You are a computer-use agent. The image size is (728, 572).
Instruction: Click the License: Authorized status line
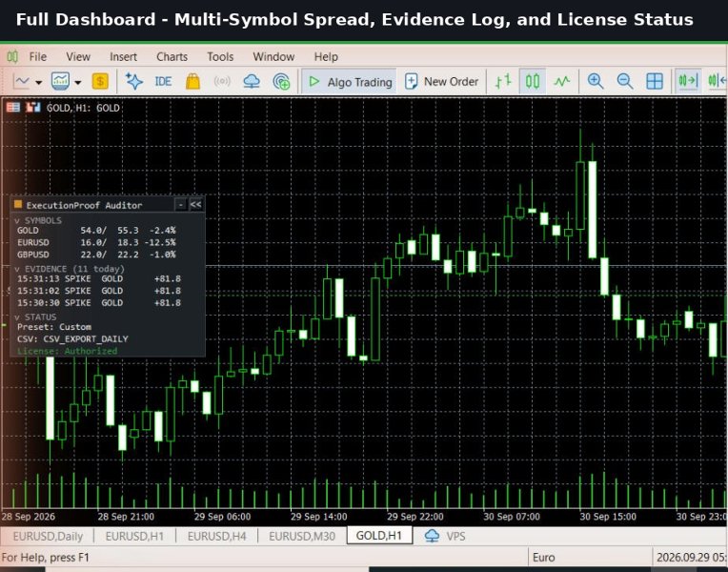[x=68, y=351]
